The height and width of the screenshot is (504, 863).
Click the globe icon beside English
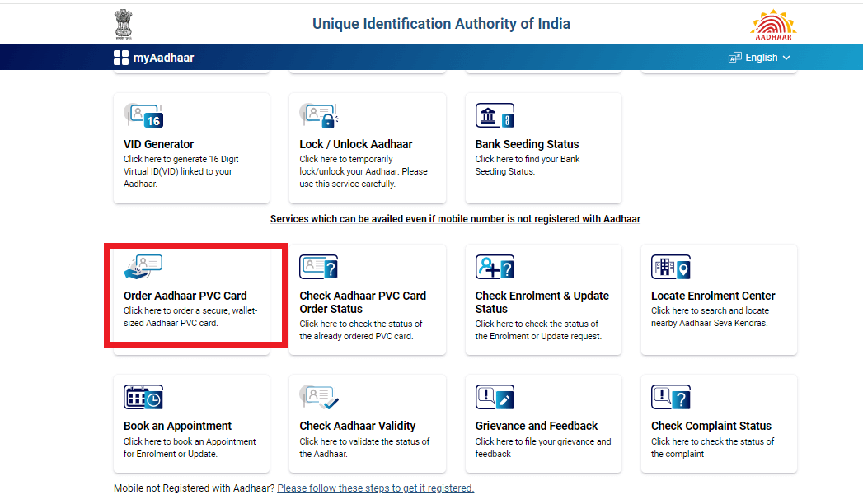click(x=734, y=58)
